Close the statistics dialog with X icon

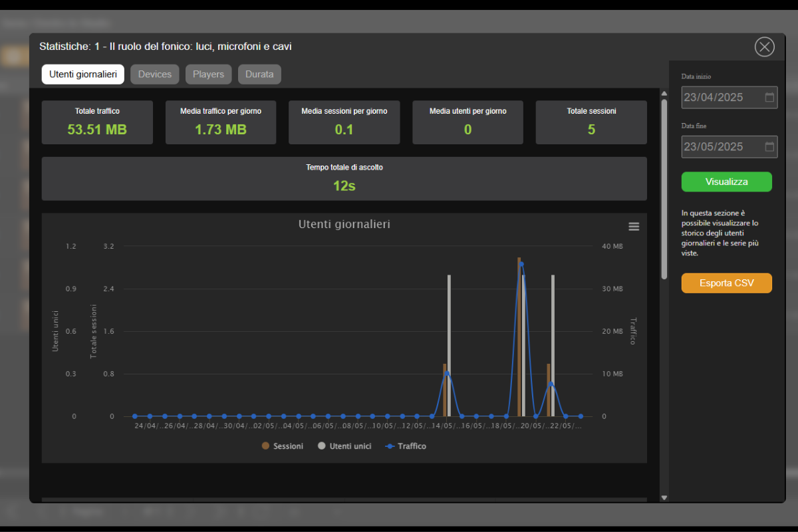click(765, 47)
